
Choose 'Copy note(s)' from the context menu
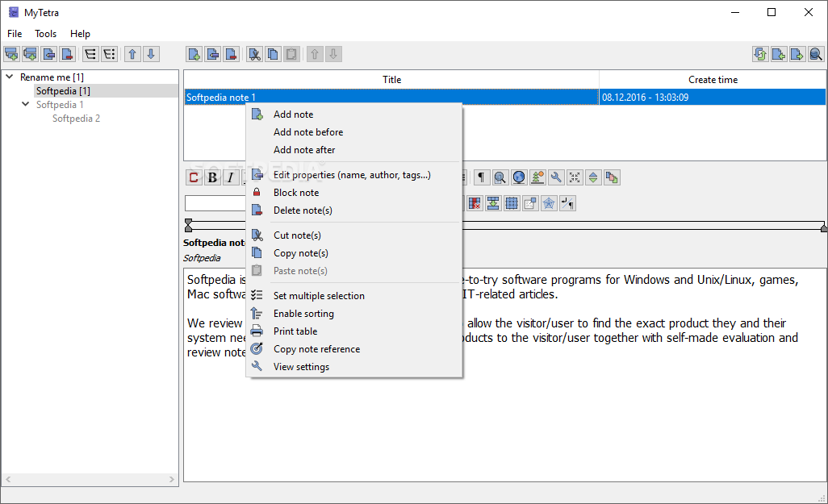(x=354, y=253)
